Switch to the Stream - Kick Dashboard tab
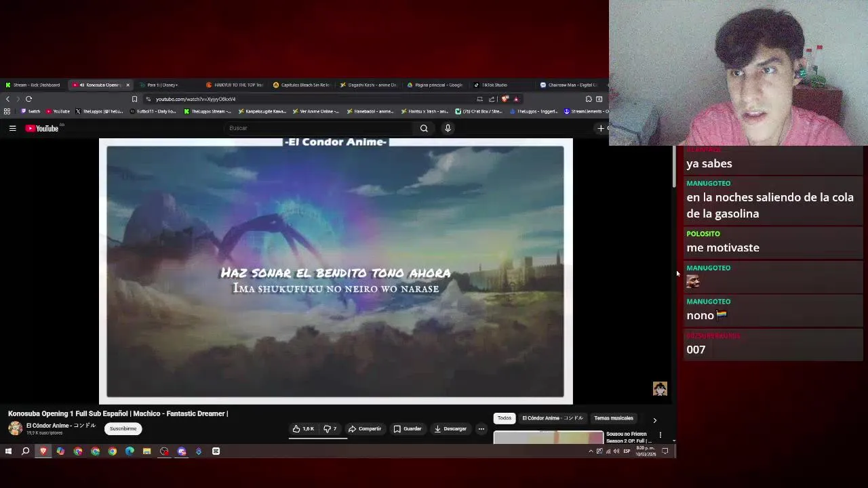The width and height of the screenshot is (868, 488). (33, 85)
